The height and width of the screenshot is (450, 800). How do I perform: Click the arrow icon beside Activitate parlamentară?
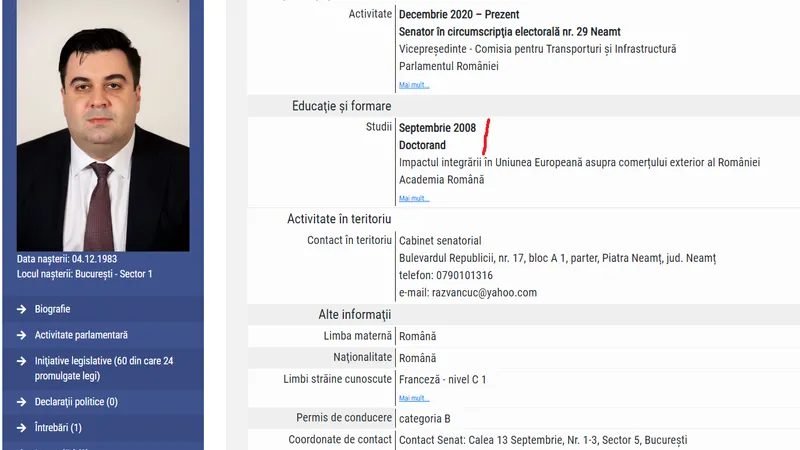click(21, 335)
